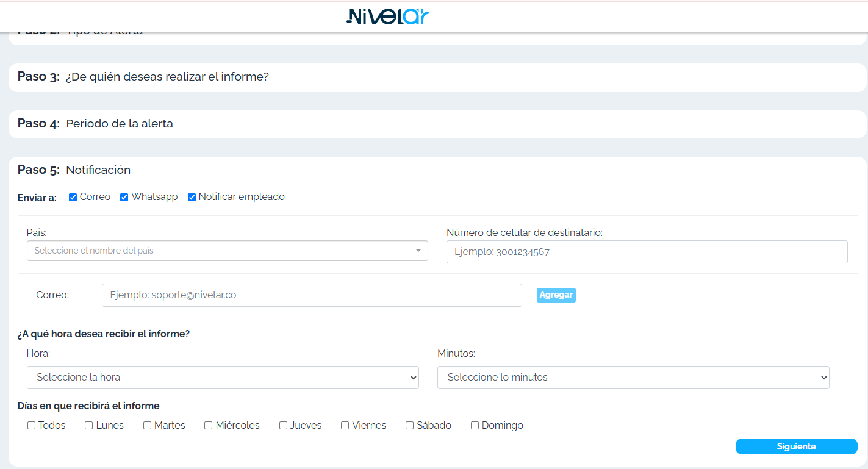Check the Todos days checkbox

point(32,426)
